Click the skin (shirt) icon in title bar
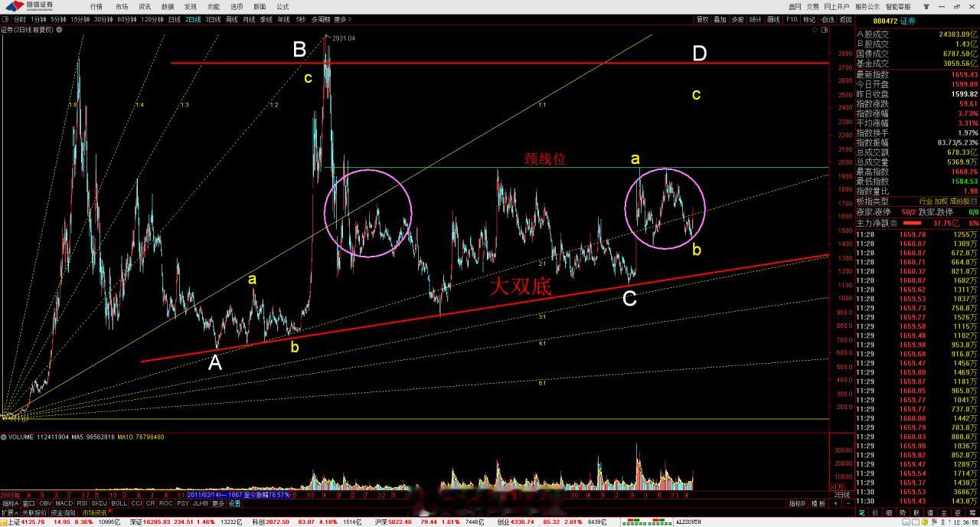980x527 pixels. click(x=926, y=7)
